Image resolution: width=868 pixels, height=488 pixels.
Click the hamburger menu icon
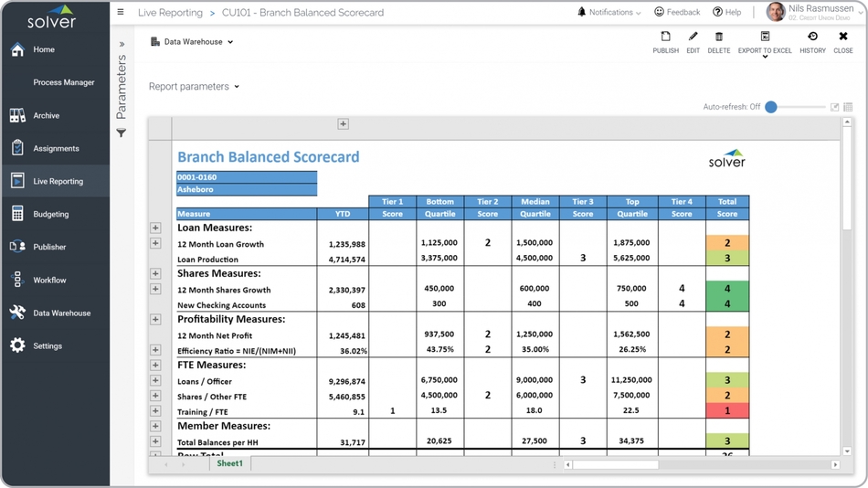[121, 13]
